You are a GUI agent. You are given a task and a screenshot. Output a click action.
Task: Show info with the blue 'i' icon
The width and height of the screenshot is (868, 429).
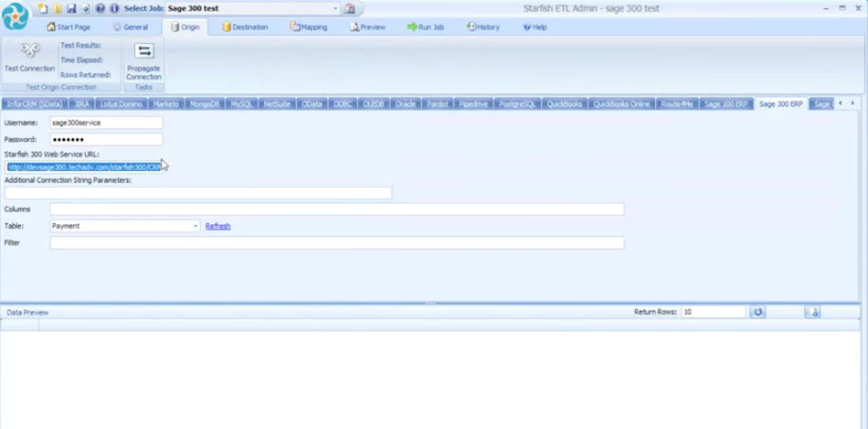(114, 8)
